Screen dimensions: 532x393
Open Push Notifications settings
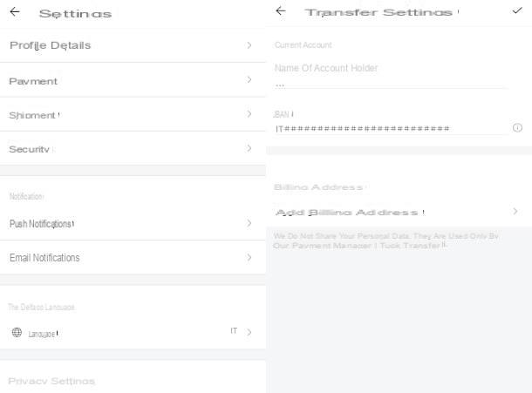click(x=133, y=223)
